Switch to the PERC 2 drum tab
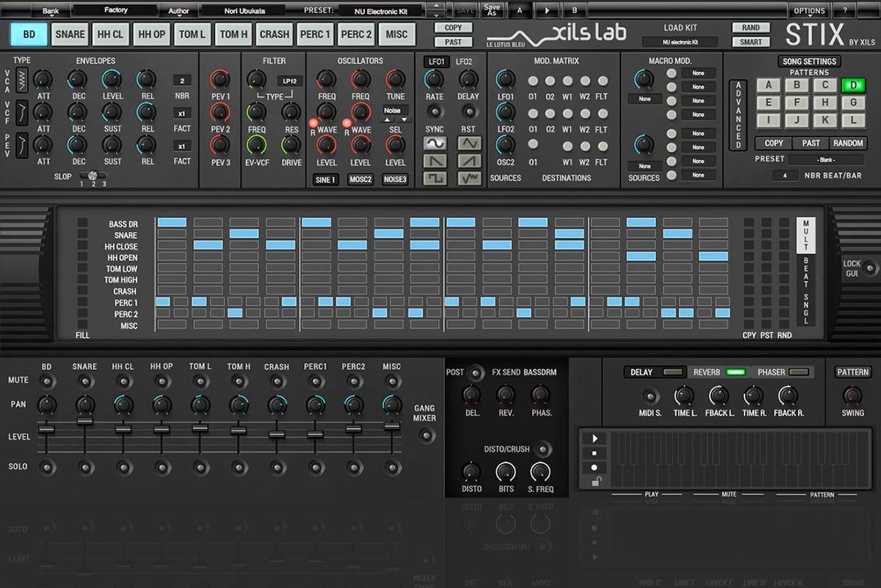881x588 pixels. click(356, 34)
